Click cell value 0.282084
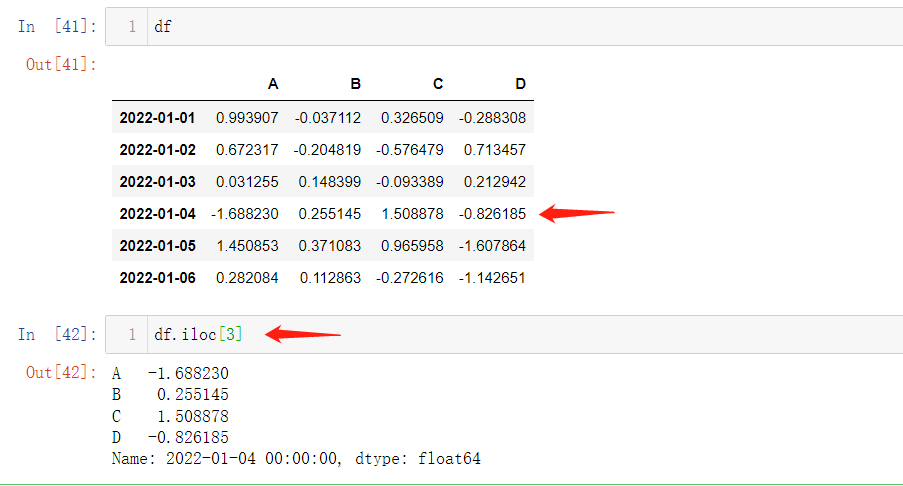Viewport: 903px width, 486px height. click(247, 278)
